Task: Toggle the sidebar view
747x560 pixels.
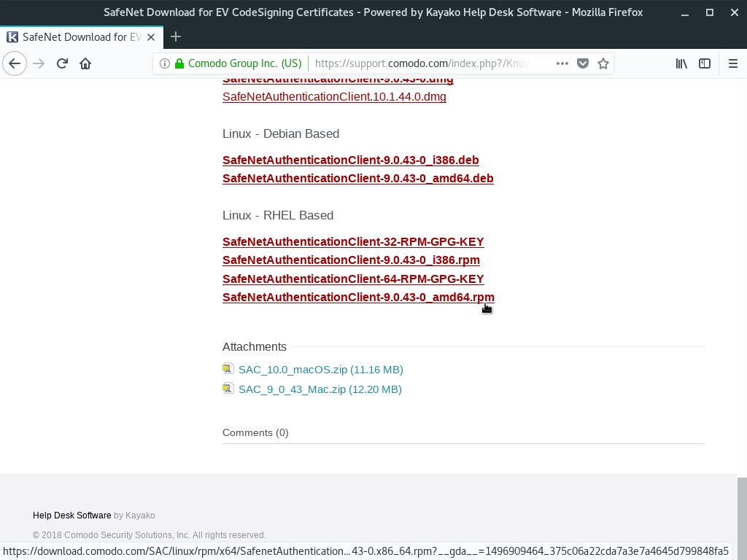Action: click(x=705, y=63)
